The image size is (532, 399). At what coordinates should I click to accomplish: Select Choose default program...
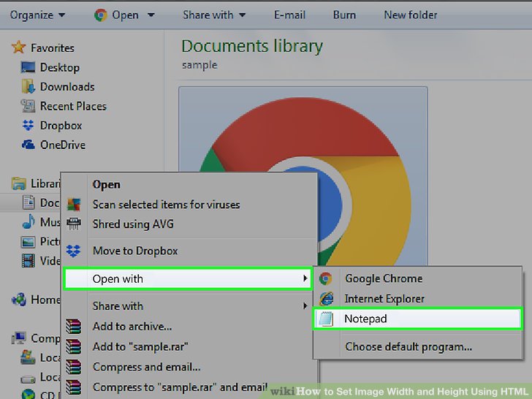click(x=408, y=346)
